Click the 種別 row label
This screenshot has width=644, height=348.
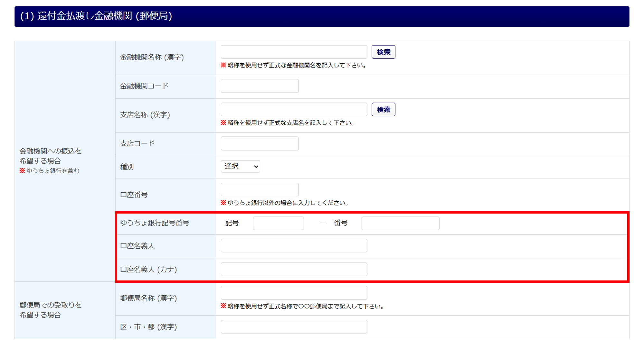127,167
